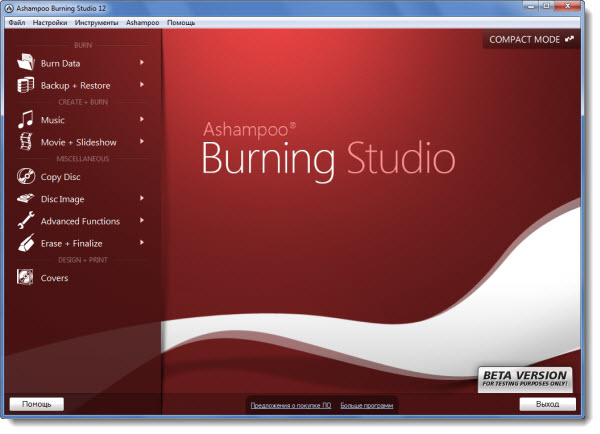
Task: Click the Erase + Finalize eraser icon
Action: click(x=26, y=243)
